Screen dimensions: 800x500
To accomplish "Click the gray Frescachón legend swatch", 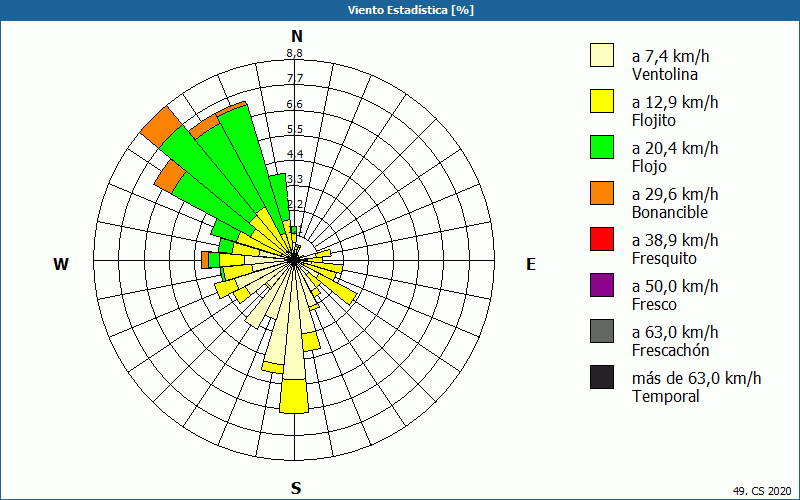I will point(602,331).
